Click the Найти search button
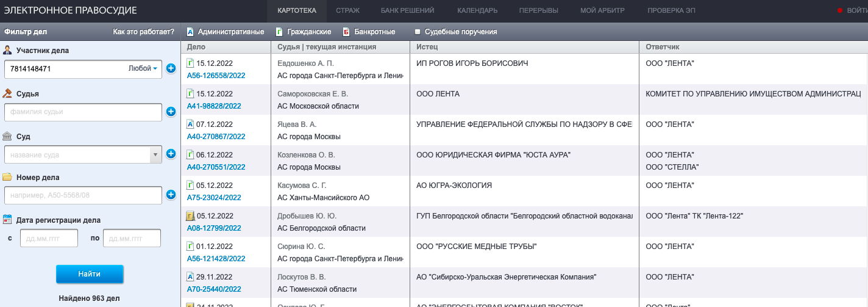868x307 pixels. click(90, 274)
